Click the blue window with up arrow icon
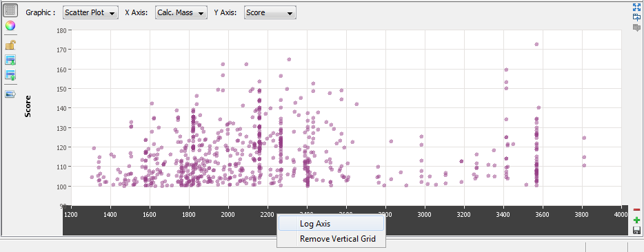 (x=636, y=17)
